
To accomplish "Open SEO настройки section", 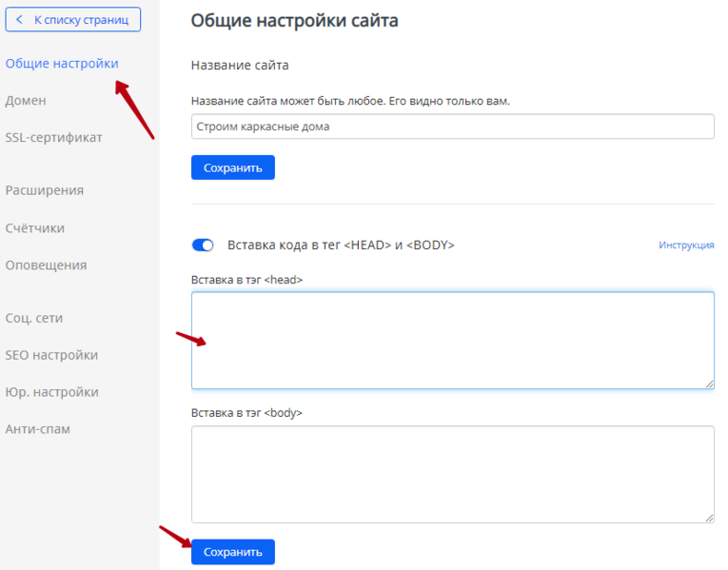I will click(51, 355).
